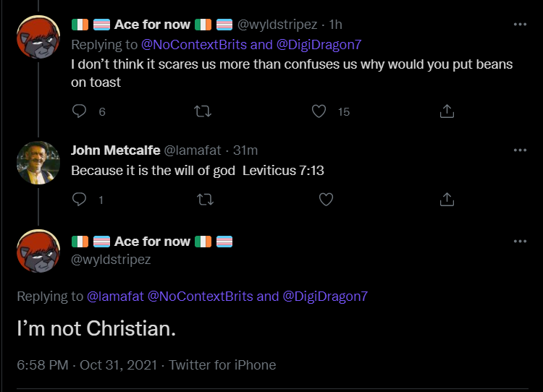This screenshot has width=543, height=392.
Task: Open John Metcalfe's profile name
Action: point(116,150)
